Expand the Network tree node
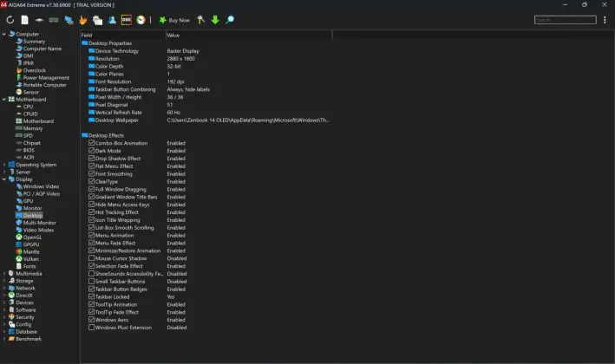Image resolution: width=615 pixels, height=364 pixels. pyautogui.click(x=4, y=289)
